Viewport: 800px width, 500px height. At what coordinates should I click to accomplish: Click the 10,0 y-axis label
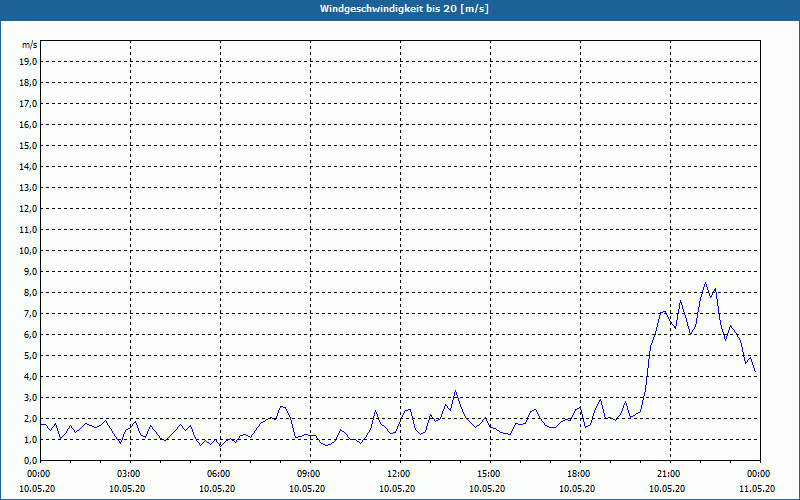coord(28,251)
